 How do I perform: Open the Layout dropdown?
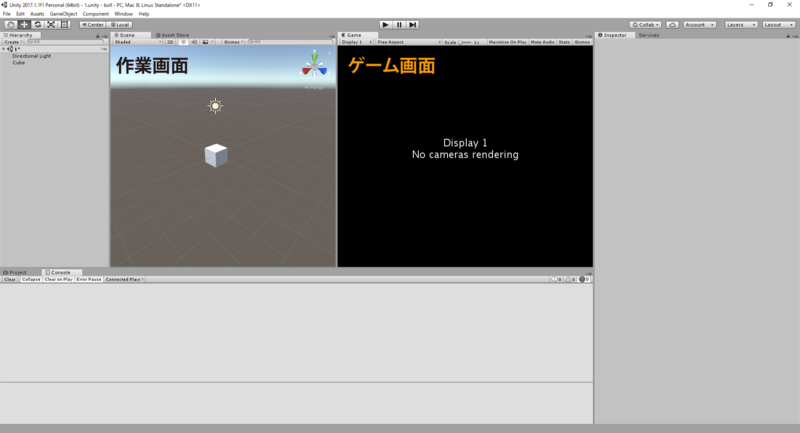pyautogui.click(x=778, y=24)
